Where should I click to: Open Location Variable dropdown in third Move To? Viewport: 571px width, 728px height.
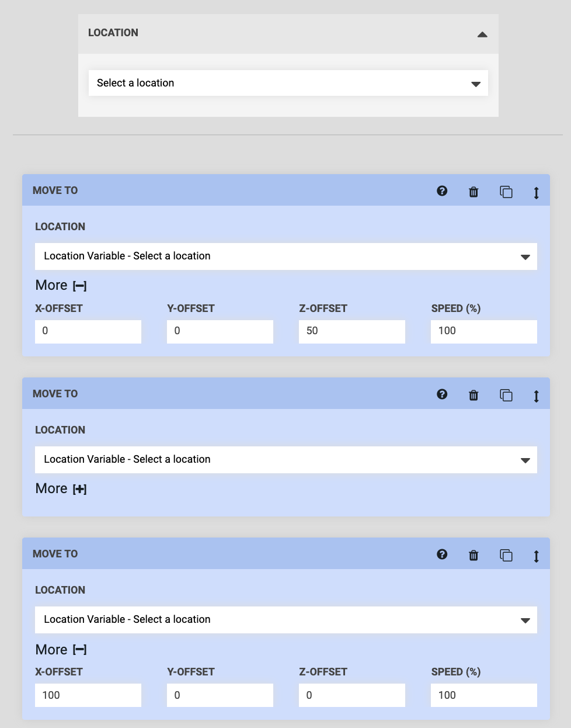click(x=286, y=619)
